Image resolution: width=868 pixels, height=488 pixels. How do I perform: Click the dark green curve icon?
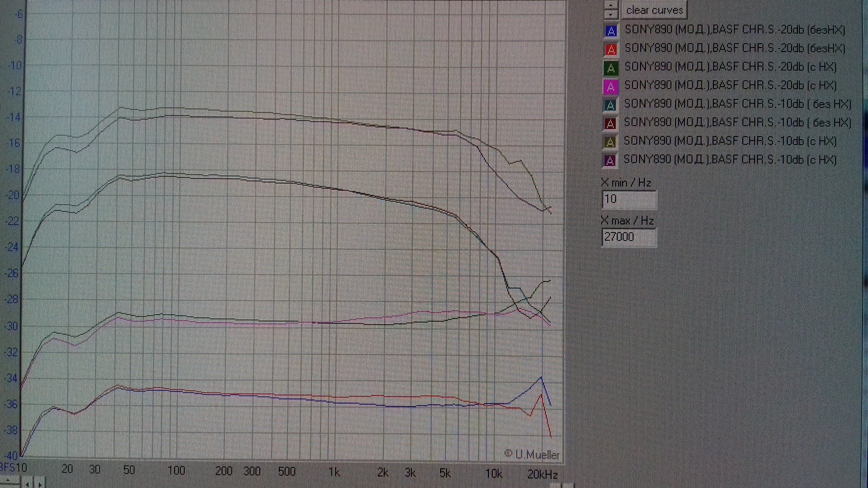(611, 68)
